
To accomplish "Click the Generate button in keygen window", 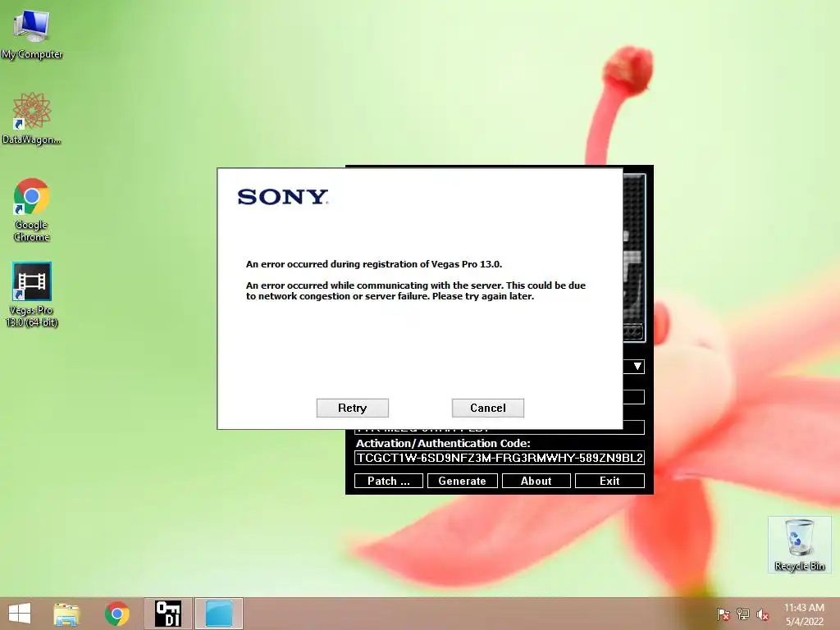I will click(x=463, y=481).
